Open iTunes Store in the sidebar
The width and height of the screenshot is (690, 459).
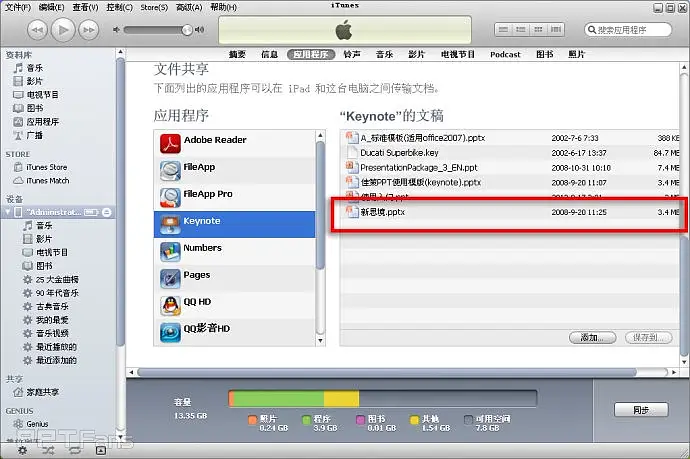pos(45,167)
